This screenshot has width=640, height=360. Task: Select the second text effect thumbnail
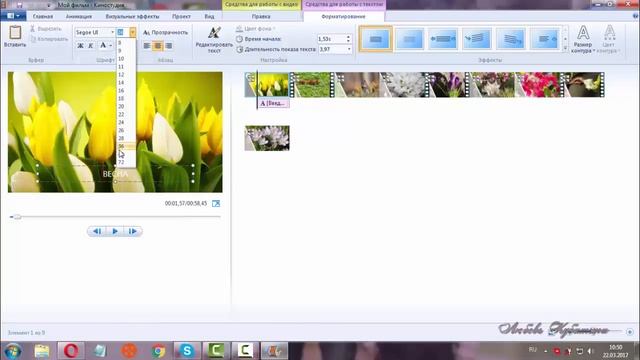tap(409, 39)
